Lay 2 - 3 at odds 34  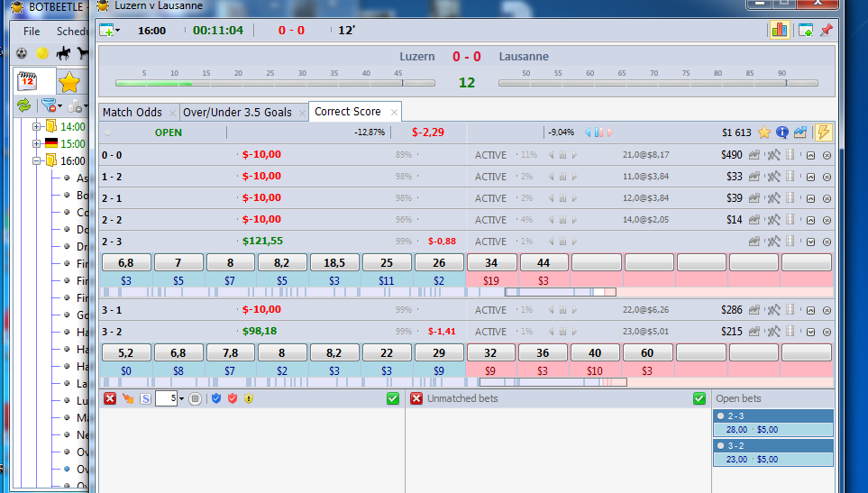491,263
